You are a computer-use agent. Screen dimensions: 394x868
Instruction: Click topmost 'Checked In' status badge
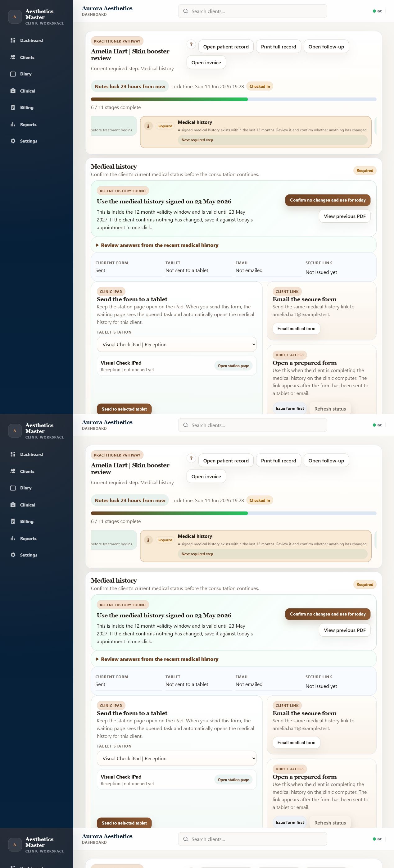pos(260,86)
